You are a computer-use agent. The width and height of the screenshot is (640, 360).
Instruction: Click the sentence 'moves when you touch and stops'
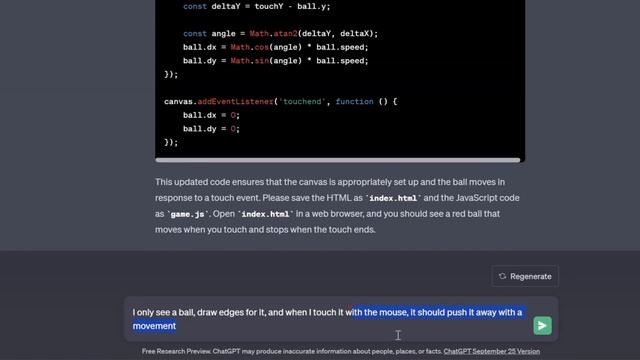tap(222, 230)
